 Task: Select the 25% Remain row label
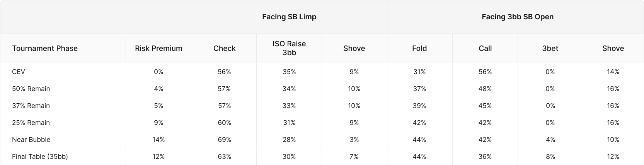pyautogui.click(x=31, y=123)
